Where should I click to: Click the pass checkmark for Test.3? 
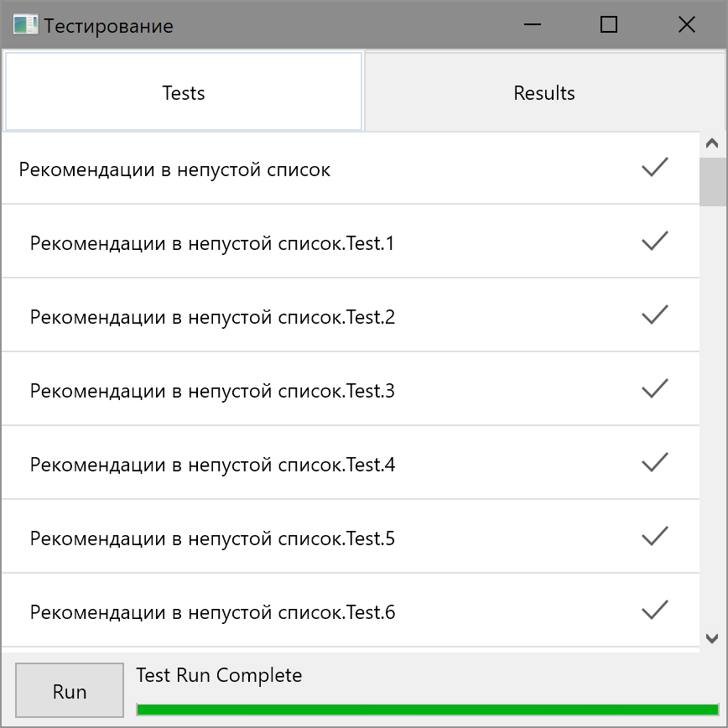[x=654, y=388]
